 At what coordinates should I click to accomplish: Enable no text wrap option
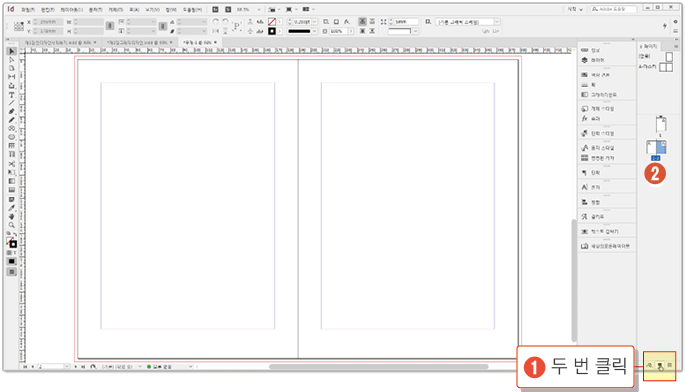tap(362, 21)
